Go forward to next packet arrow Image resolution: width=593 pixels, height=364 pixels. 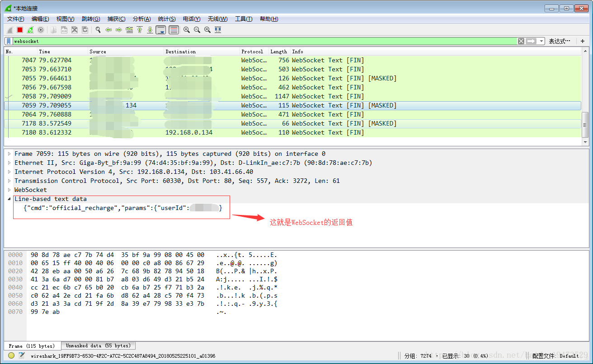[x=119, y=30]
